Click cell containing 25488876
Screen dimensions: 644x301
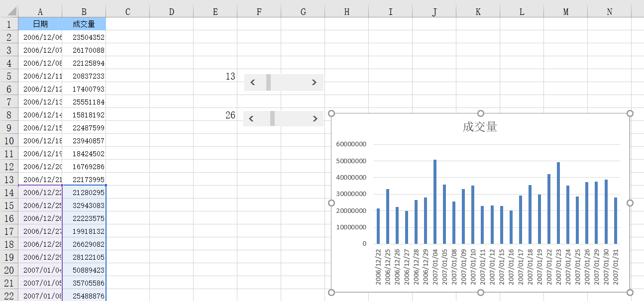[84, 296]
